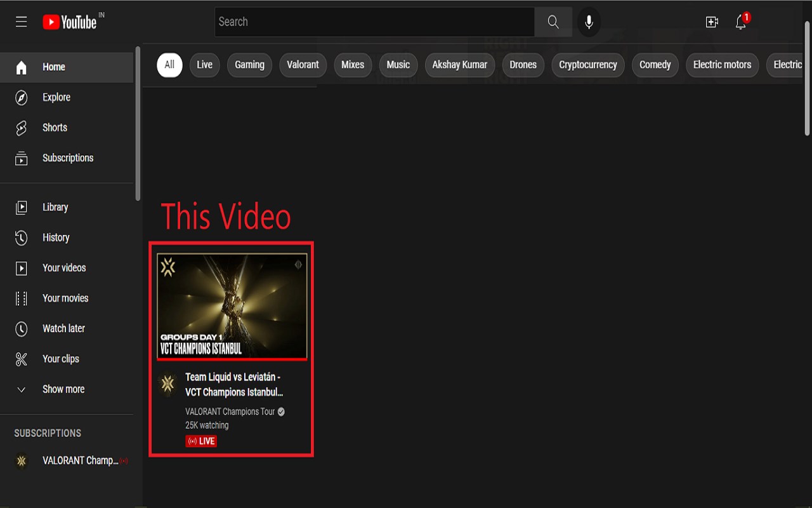Open the hamburger guide menu
The width and height of the screenshot is (812, 508).
[22, 22]
